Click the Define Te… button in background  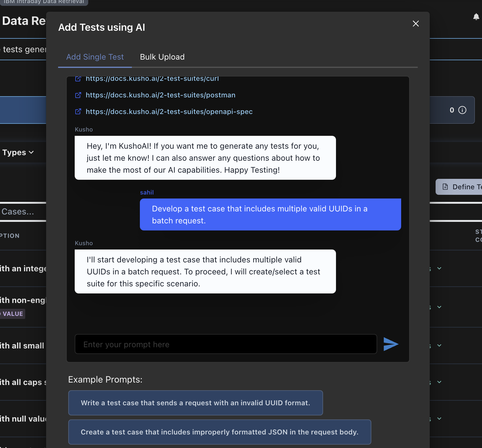[459, 187]
